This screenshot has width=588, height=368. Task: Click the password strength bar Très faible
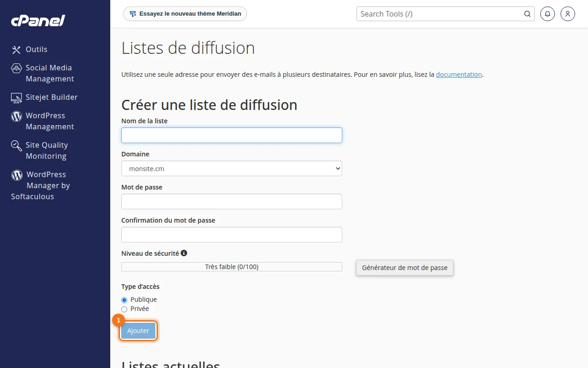click(232, 267)
